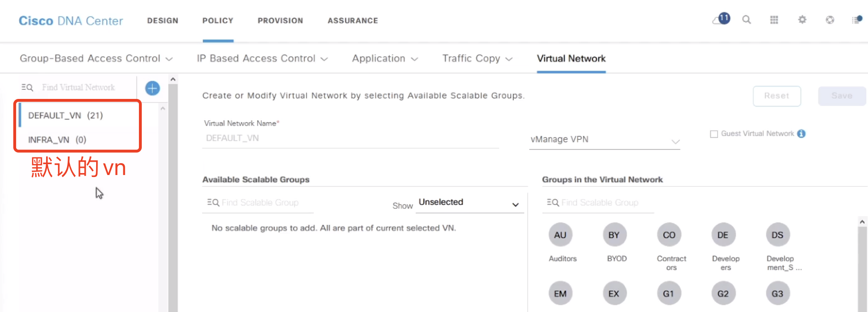Open the PROVISION menu

click(x=280, y=21)
